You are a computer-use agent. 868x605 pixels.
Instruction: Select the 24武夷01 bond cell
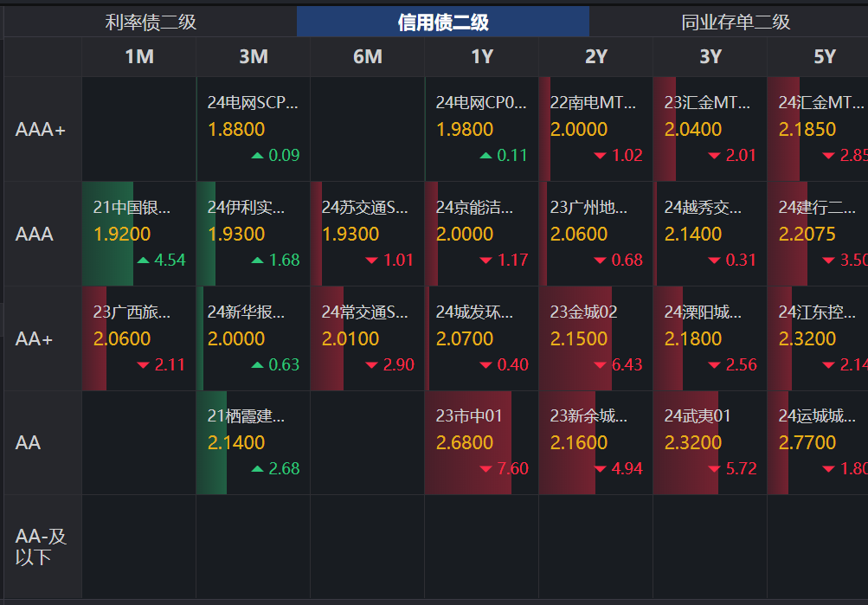pyautogui.click(x=710, y=442)
